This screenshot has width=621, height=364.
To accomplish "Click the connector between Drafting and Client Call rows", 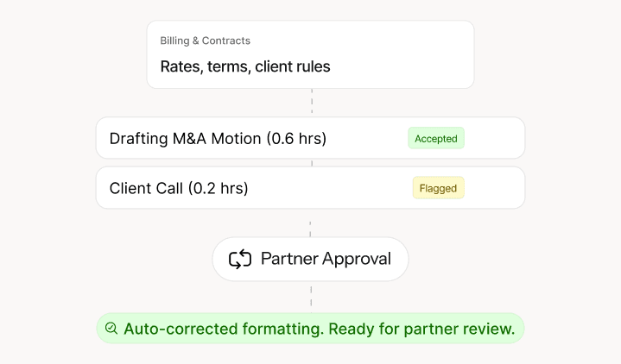I will pos(312,163).
